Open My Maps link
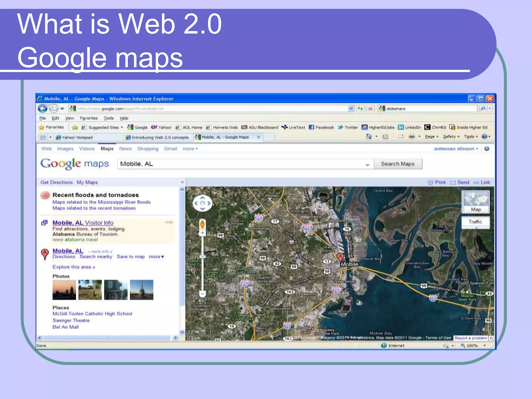 tap(87, 182)
